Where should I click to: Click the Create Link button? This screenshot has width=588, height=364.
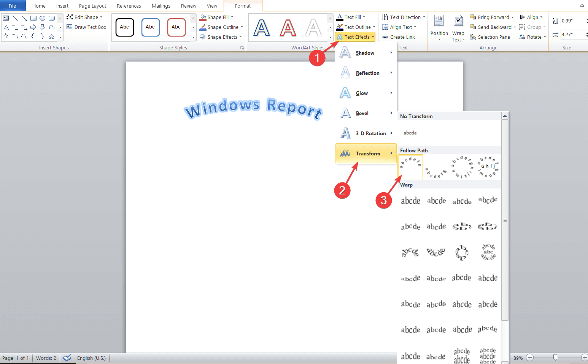click(399, 37)
